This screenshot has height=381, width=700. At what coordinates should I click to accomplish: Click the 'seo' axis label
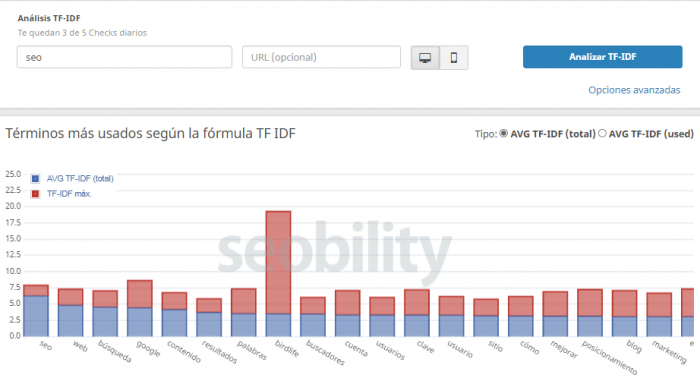pos(46,345)
